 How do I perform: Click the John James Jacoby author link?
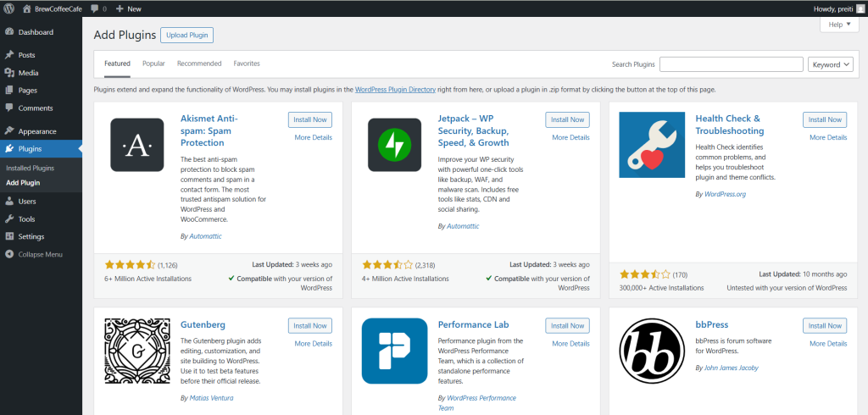[732, 368]
